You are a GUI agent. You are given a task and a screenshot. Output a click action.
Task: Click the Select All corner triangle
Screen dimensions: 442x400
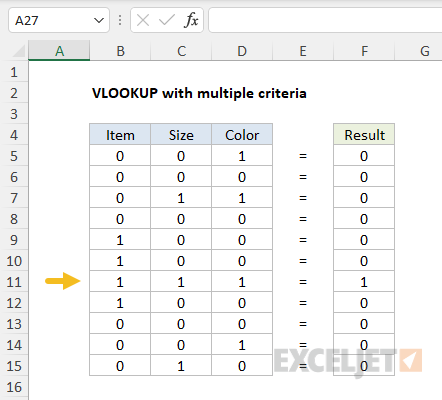(x=19, y=51)
